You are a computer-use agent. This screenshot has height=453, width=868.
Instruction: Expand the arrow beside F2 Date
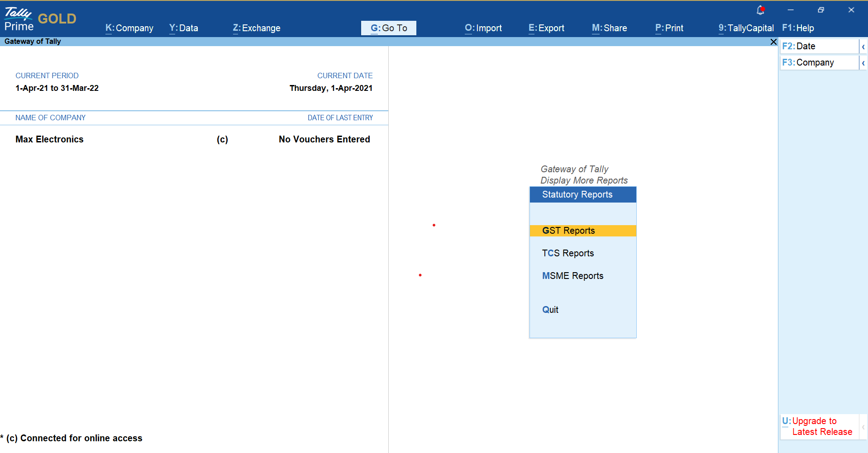(863, 47)
